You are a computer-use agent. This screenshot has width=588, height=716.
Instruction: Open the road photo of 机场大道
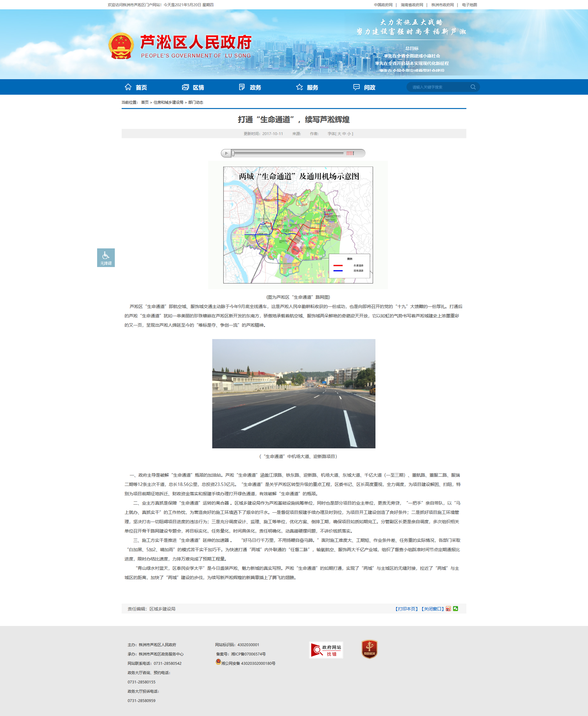[294, 393]
